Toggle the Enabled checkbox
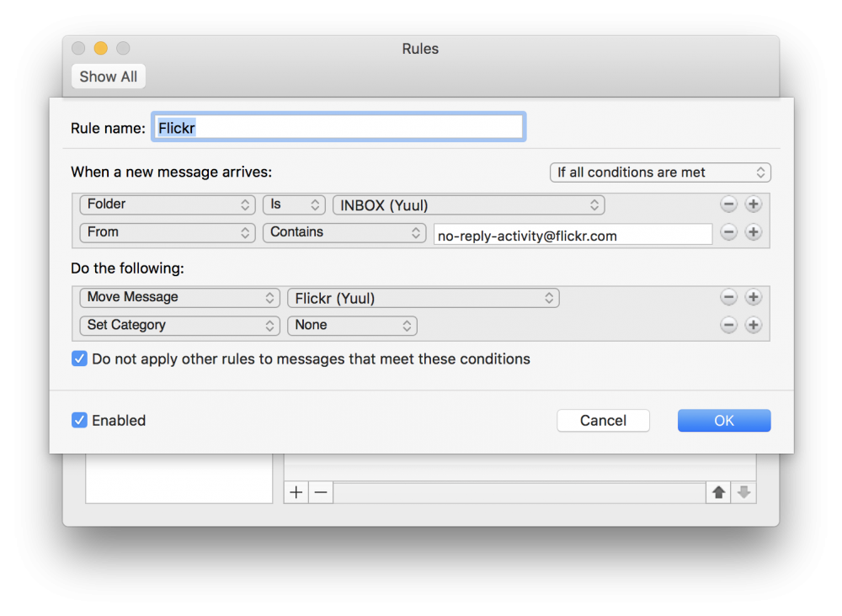Image resolution: width=842 pixels, height=616 pixels. tap(79, 420)
